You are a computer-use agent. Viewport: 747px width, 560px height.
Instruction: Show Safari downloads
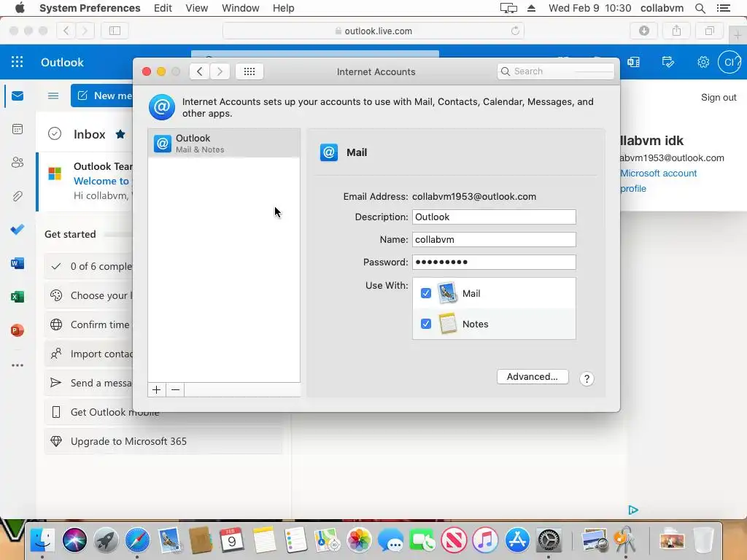click(x=644, y=31)
